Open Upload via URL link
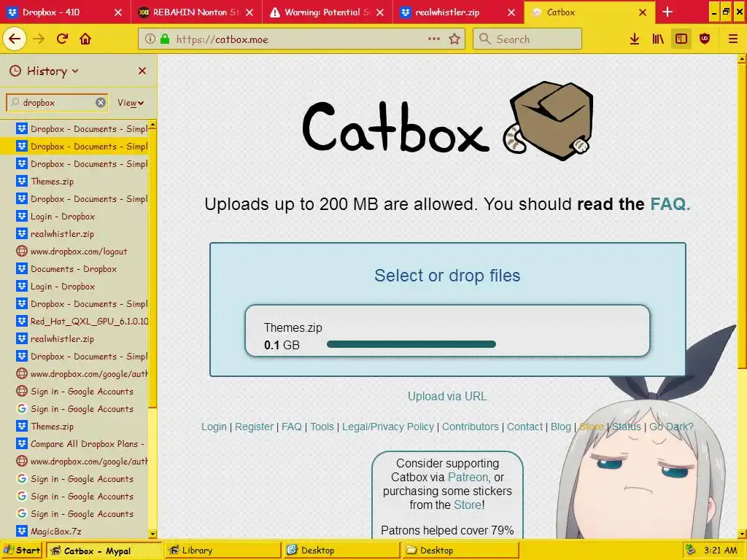 [x=447, y=396]
